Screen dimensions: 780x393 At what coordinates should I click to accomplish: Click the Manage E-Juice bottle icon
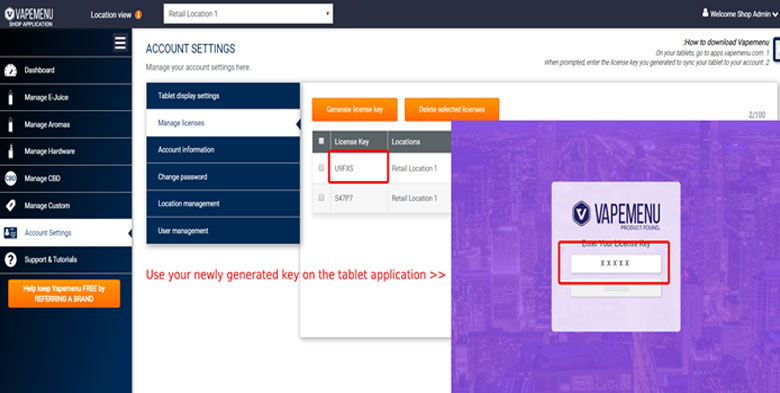[10, 98]
